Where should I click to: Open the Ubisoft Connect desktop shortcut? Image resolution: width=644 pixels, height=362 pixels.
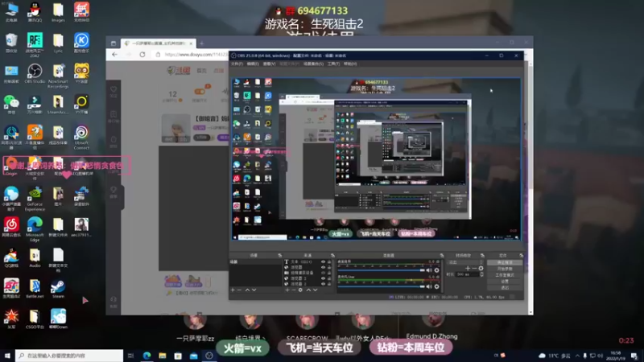pyautogui.click(x=81, y=137)
